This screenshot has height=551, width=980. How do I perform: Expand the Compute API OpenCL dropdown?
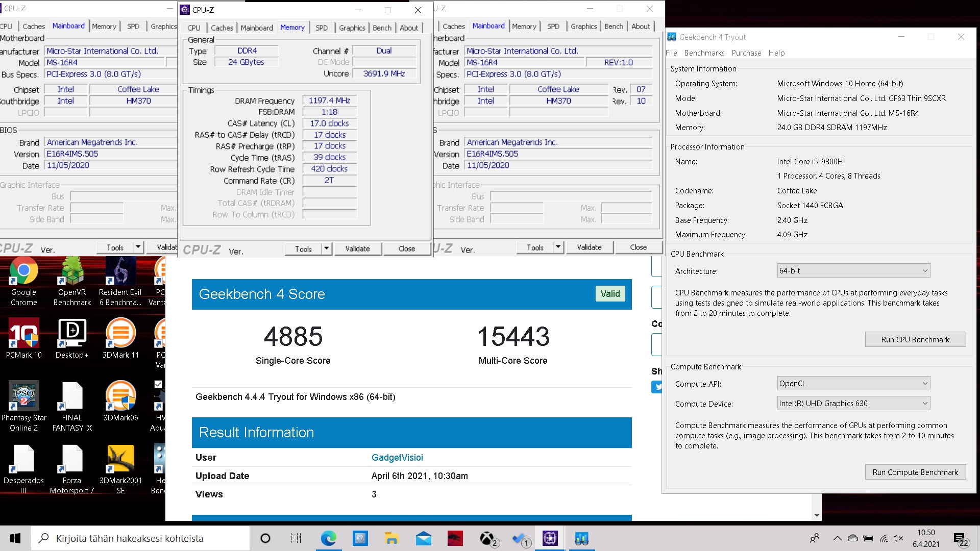click(853, 384)
